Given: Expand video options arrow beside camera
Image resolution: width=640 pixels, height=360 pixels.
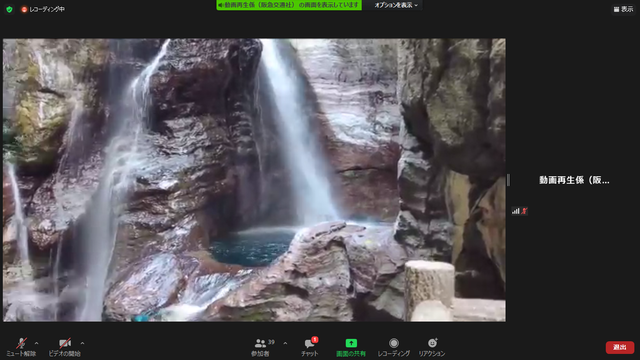Looking at the screenshot, I should coord(82,343).
